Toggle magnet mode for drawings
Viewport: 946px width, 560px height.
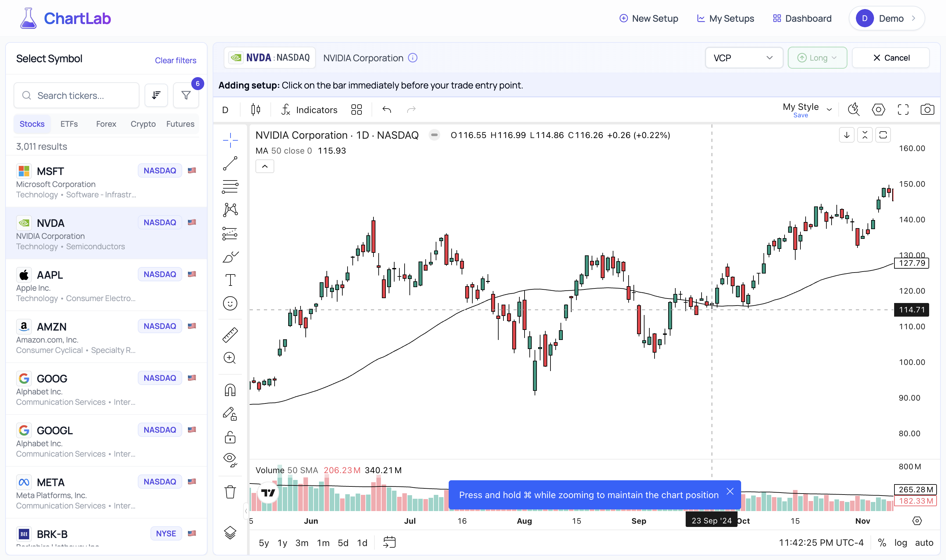click(x=230, y=390)
